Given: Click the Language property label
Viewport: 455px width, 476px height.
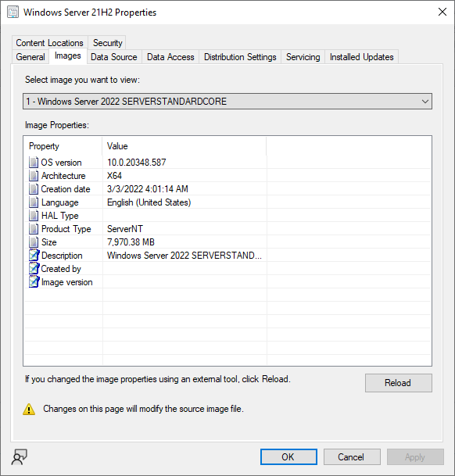Looking at the screenshot, I should (x=60, y=202).
